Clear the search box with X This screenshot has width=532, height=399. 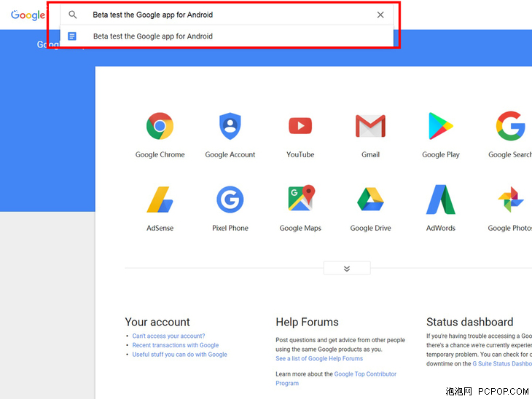(380, 15)
